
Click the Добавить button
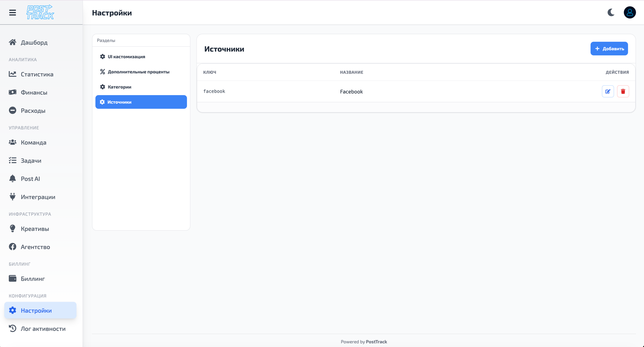tap(609, 48)
